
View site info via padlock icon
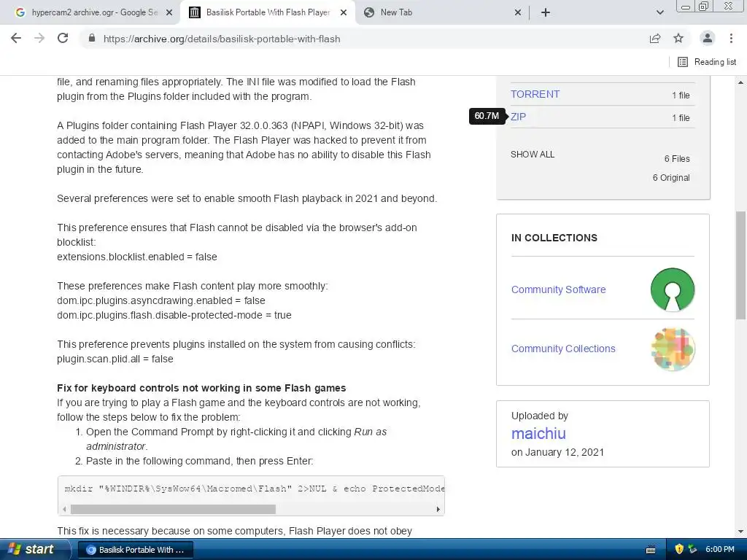coord(92,39)
